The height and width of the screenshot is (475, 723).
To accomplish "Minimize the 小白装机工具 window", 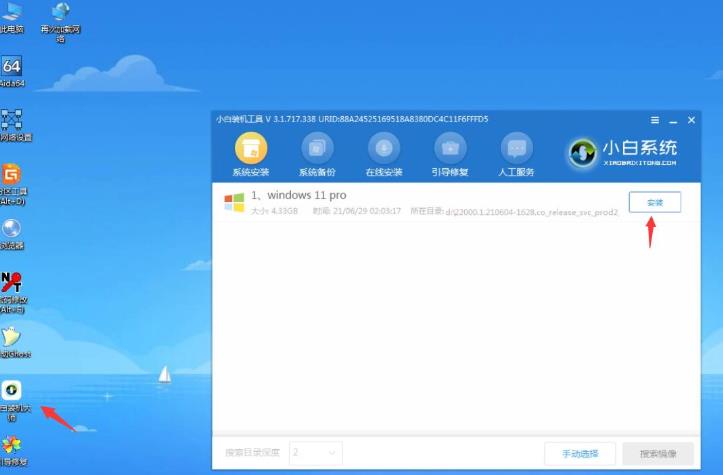I will [x=673, y=121].
